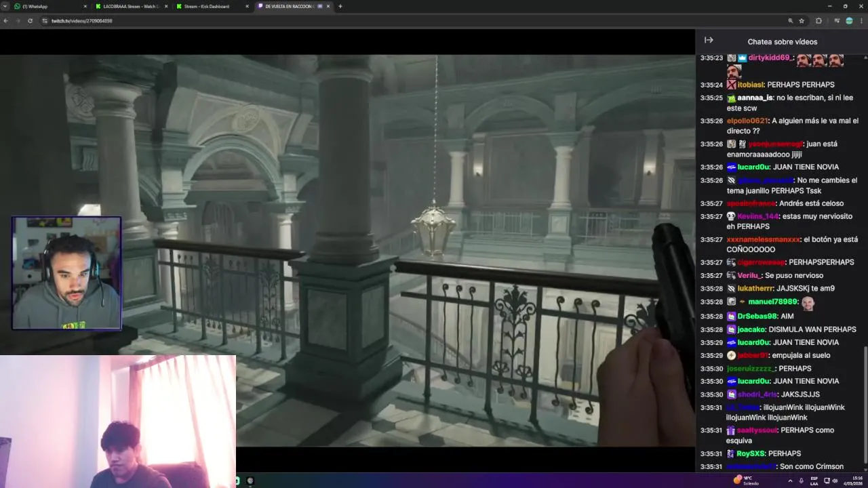The image size is (868, 488).
Task: Click joacako's chat badge icon
Action: 731,329
